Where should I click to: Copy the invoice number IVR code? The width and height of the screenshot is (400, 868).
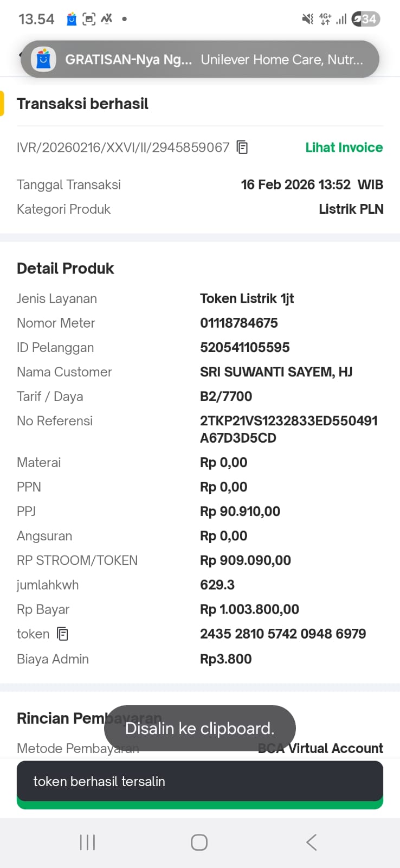pyautogui.click(x=242, y=147)
